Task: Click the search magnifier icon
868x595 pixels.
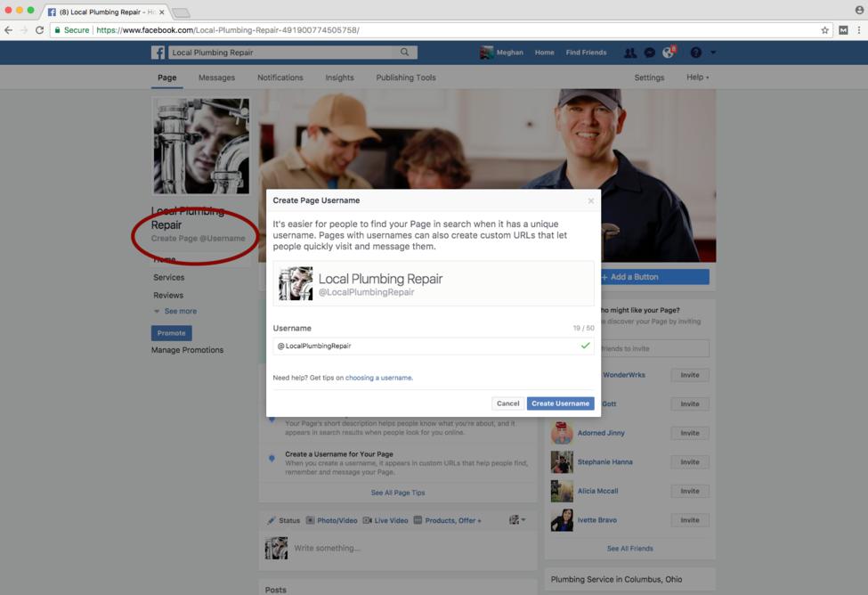Action: pyautogui.click(x=405, y=52)
